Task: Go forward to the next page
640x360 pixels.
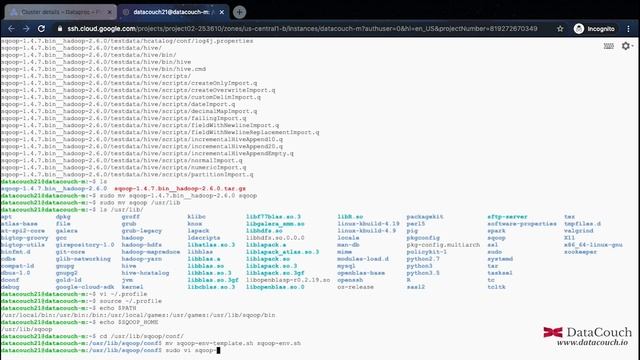Action: 26,29
